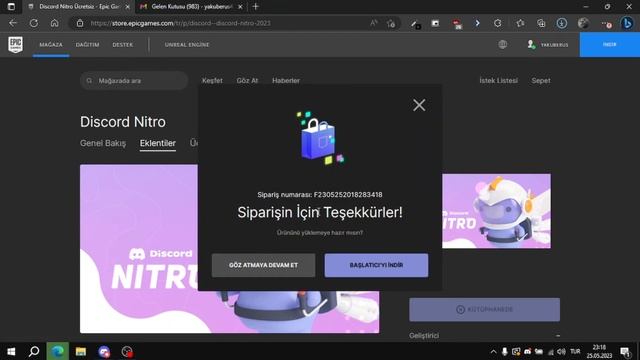Click the blue arrow extension icon
The width and height of the screenshot is (640, 360).
(477, 23)
